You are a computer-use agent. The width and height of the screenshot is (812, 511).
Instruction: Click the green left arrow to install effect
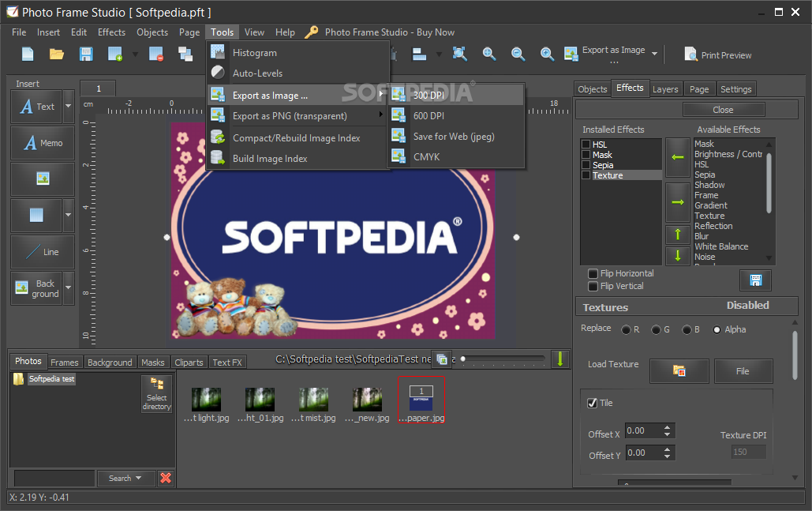click(x=677, y=157)
